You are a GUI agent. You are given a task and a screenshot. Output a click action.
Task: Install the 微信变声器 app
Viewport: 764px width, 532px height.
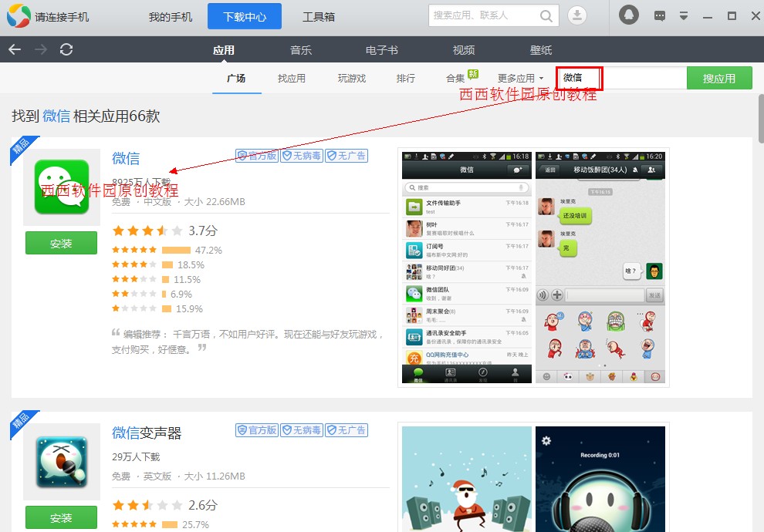point(62,517)
